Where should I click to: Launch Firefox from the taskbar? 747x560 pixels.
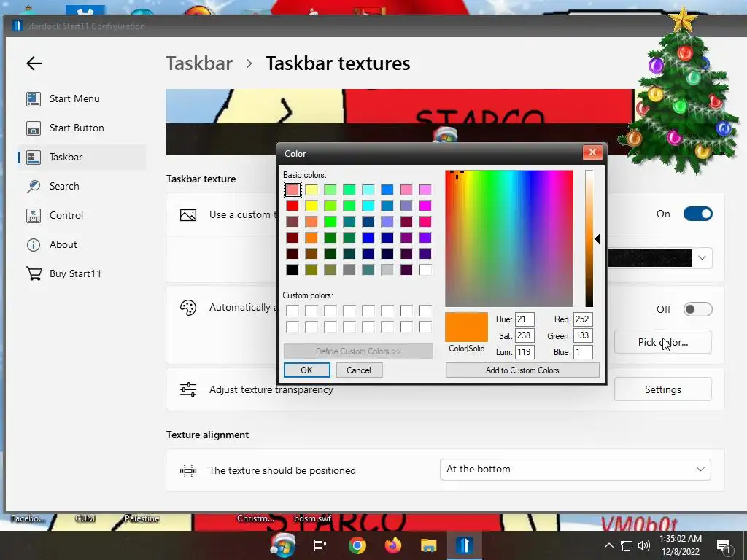(393, 545)
